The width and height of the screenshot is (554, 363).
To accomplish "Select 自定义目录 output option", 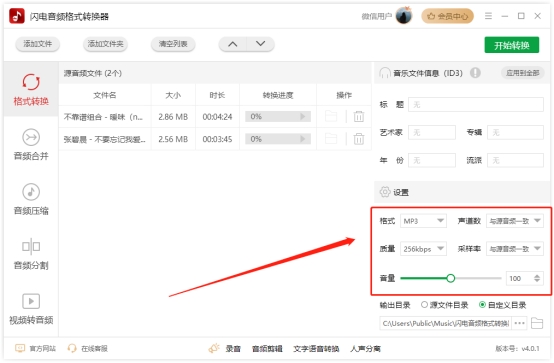I will point(502,305).
